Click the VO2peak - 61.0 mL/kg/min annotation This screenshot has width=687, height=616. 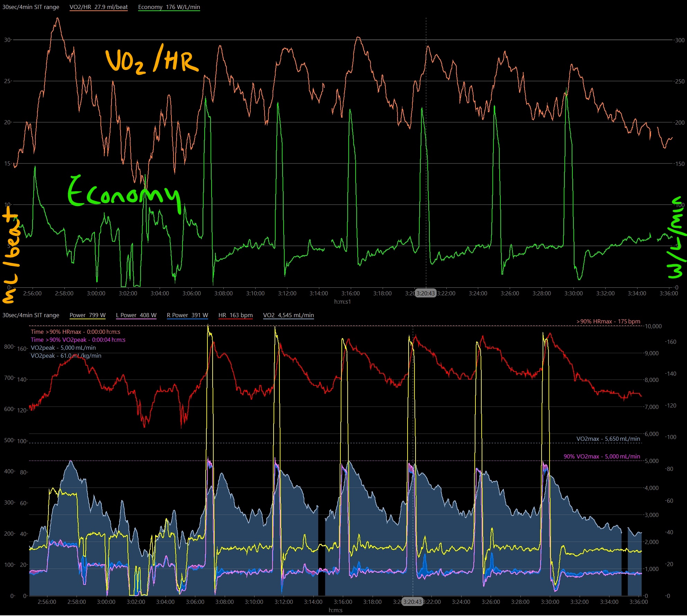point(66,356)
